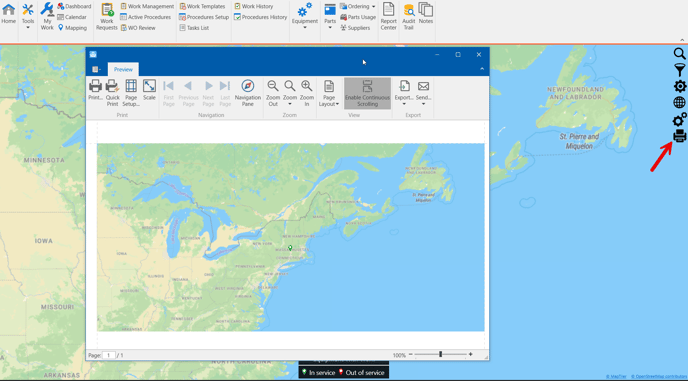The image size is (688, 381).
Task: Click the Quick Print icon
Action: point(112,86)
